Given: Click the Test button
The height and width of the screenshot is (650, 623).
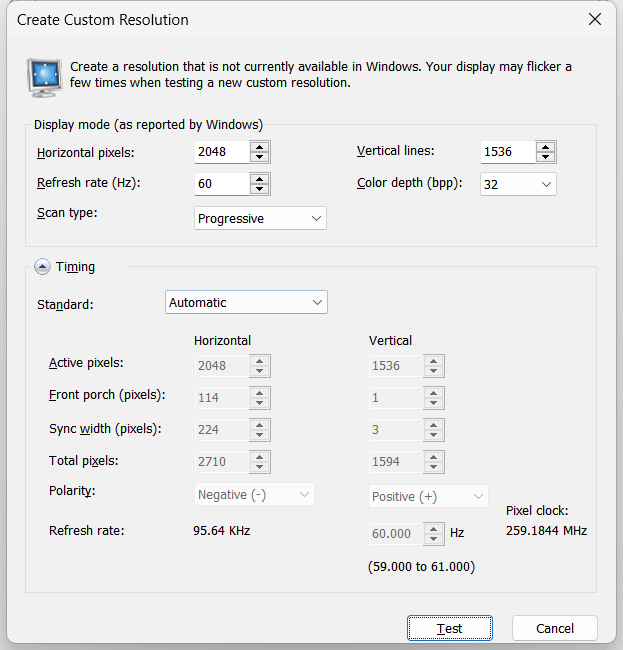Looking at the screenshot, I should pos(450,628).
